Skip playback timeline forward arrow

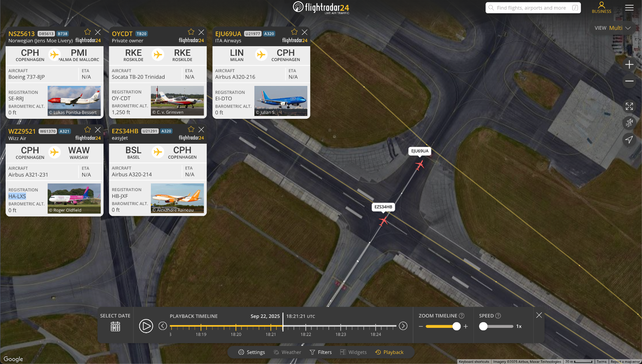point(403,326)
